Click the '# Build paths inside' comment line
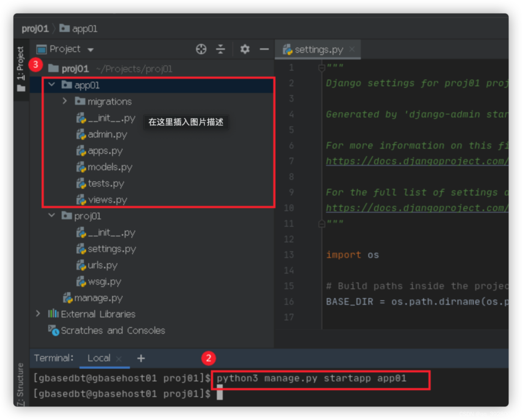Image resolution: width=522 pixels, height=420 pixels. [x=417, y=286]
